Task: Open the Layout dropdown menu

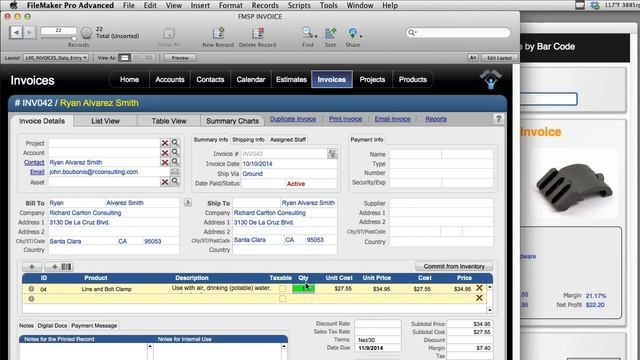Action: [x=56, y=58]
